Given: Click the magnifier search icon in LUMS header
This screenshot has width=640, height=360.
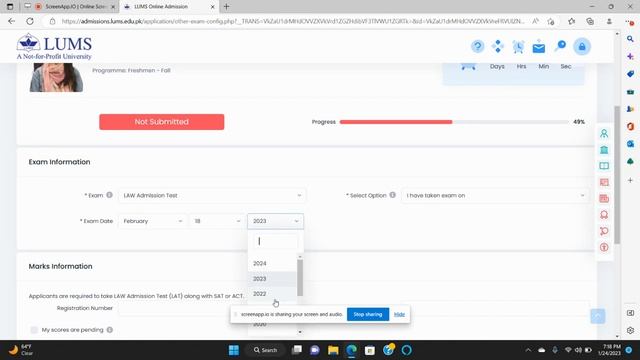Looking at the screenshot, I should tap(560, 46).
